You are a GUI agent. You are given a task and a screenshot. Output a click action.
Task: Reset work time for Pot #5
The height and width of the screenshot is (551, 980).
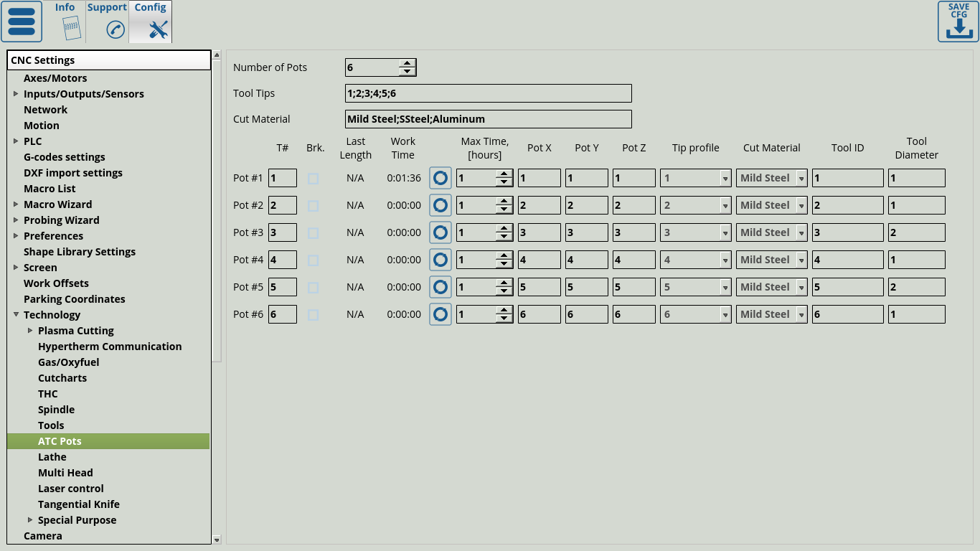(x=440, y=287)
